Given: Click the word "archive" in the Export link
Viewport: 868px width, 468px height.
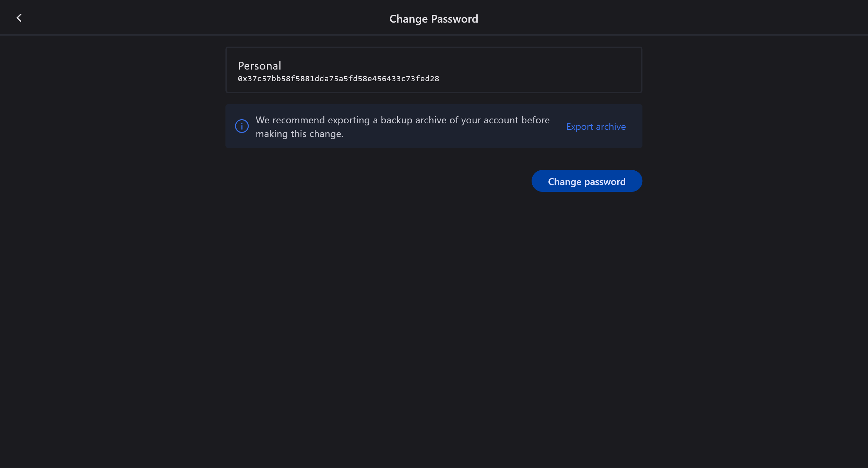Looking at the screenshot, I should coord(611,127).
